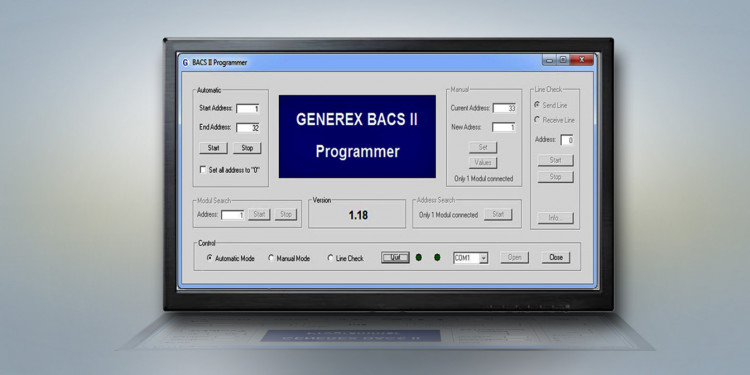Screen dimensions: 750x375
Task: Select Manual Mode radio button
Action: point(271,258)
